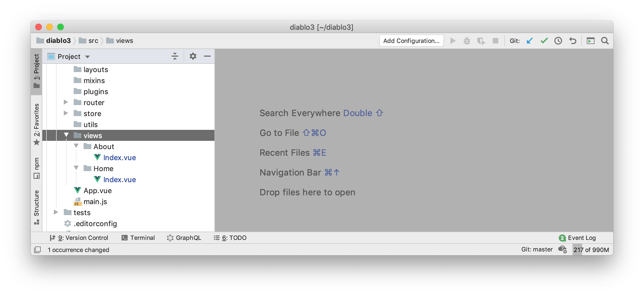This screenshot has width=644, height=296.
Task: Open Project panel settings gear
Action: point(193,56)
